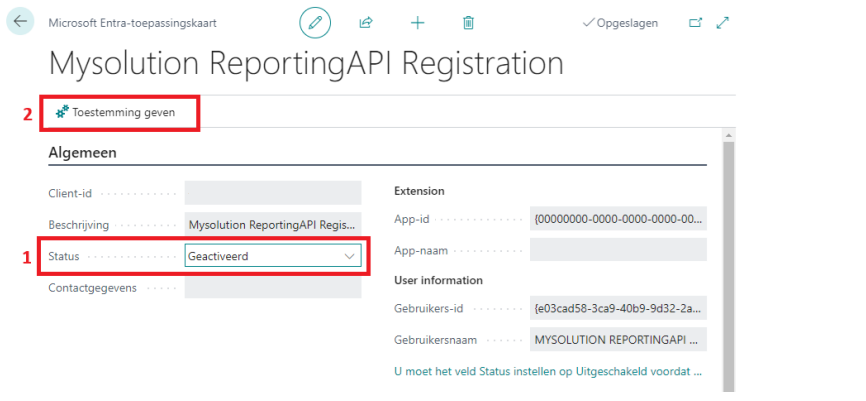Open the 'U moet het veld Status instellen' link
866x401 pixels.
click(548, 371)
